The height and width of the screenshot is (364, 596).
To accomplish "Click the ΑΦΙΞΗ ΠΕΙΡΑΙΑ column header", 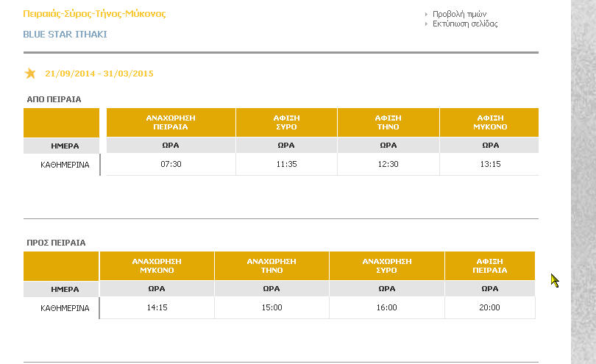I will (489, 265).
